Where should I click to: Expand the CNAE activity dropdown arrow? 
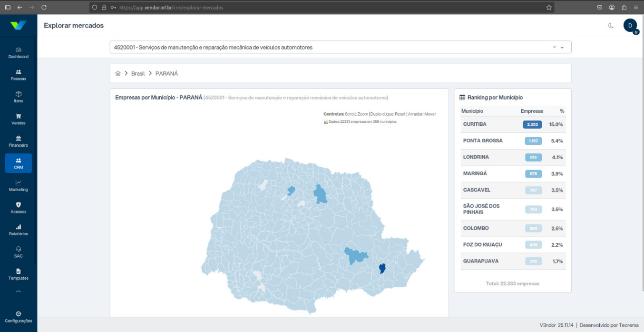tap(562, 48)
